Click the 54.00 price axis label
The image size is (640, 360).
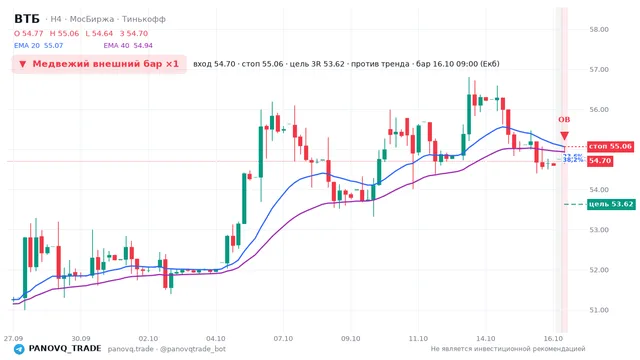599,190
